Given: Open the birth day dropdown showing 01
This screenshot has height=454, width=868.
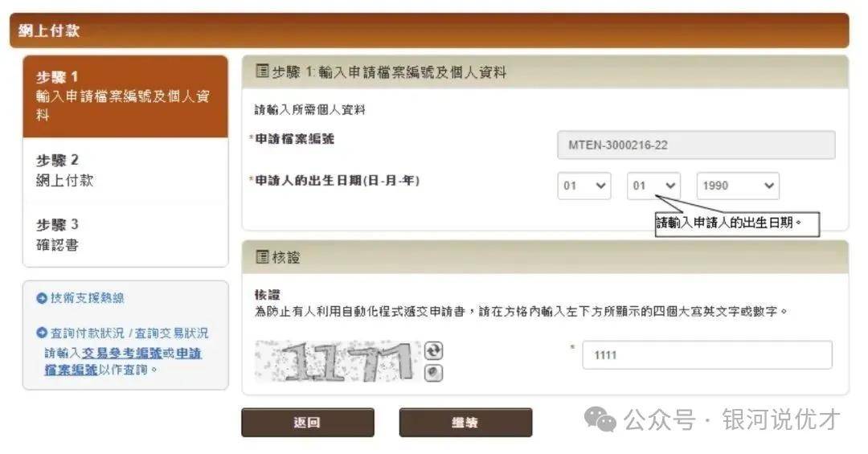Looking at the screenshot, I should pos(584,186).
